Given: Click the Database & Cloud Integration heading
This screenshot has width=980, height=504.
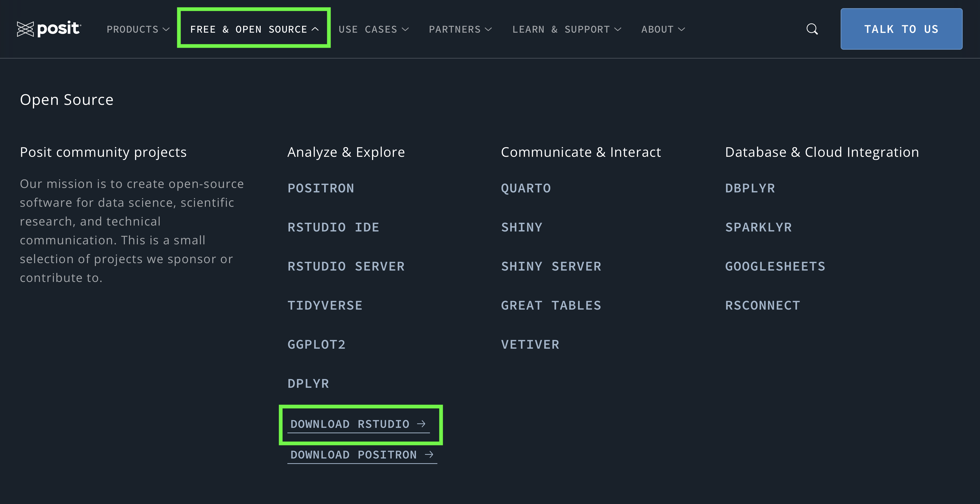Looking at the screenshot, I should pyautogui.click(x=822, y=152).
